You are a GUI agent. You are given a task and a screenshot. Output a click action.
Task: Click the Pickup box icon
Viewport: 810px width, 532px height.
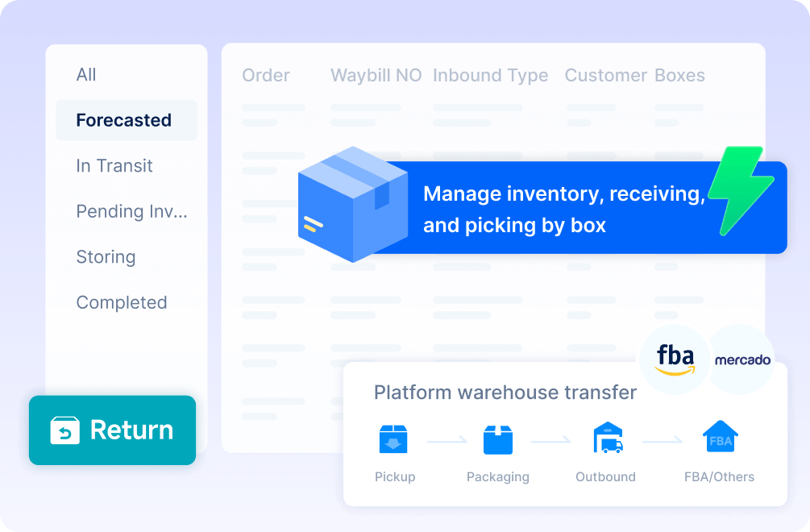(x=393, y=438)
